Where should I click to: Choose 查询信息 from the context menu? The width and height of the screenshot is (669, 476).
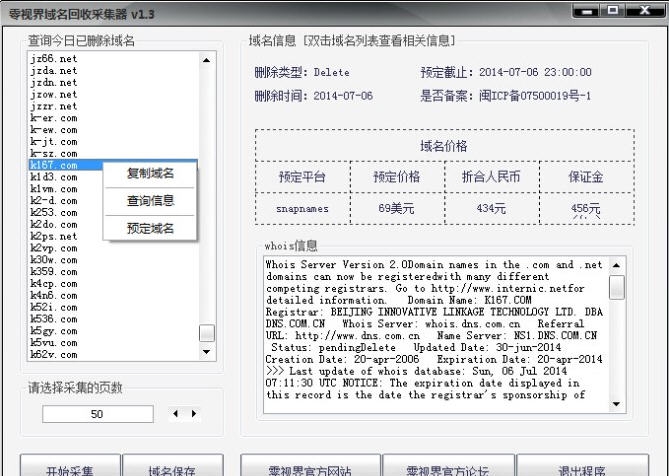(x=150, y=200)
